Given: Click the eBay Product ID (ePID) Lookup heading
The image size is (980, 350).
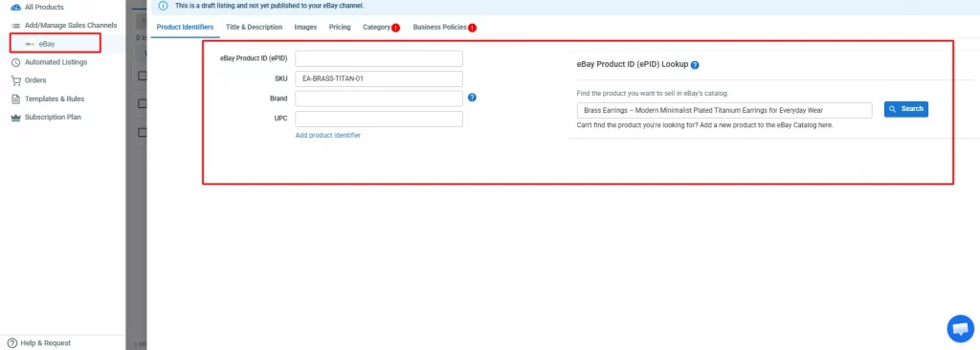Looking at the screenshot, I should tap(633, 64).
